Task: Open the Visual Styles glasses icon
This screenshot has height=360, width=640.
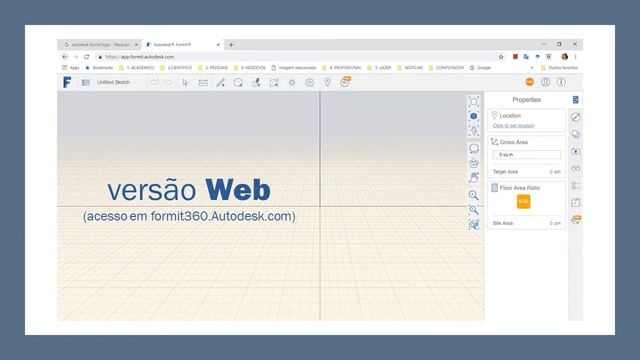Action: point(576,169)
